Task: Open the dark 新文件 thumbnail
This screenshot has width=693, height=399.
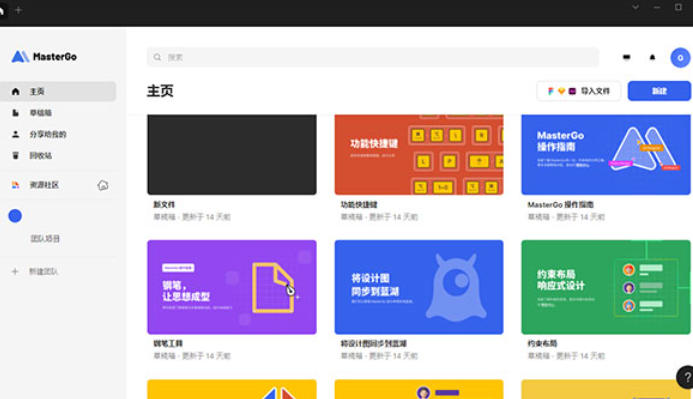Action: click(x=232, y=155)
